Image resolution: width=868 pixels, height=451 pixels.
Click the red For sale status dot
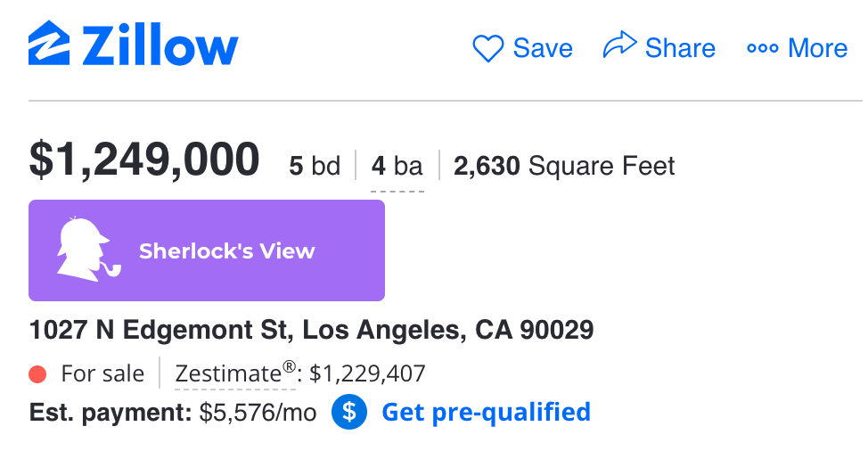(37, 374)
